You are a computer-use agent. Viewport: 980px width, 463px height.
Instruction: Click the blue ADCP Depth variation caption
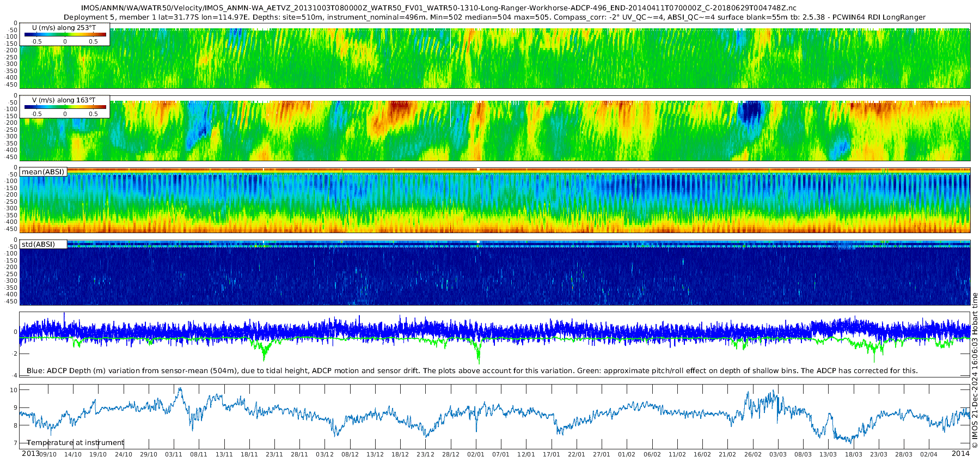coord(471,371)
